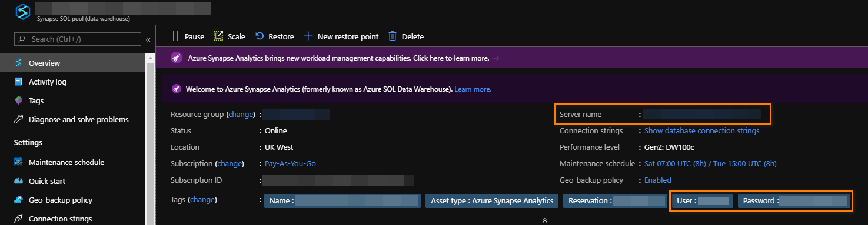Click the Quick start cloud icon
Image resolution: width=868 pixels, height=225 pixels.
pyautogui.click(x=18, y=181)
